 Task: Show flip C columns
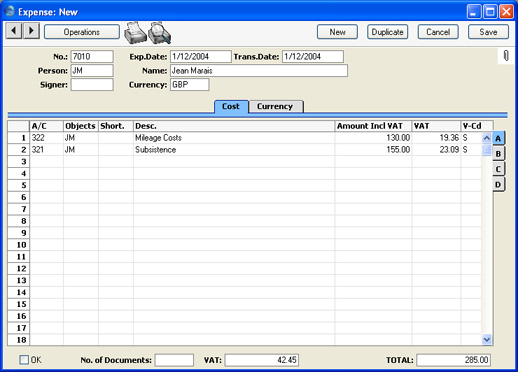tap(498, 169)
